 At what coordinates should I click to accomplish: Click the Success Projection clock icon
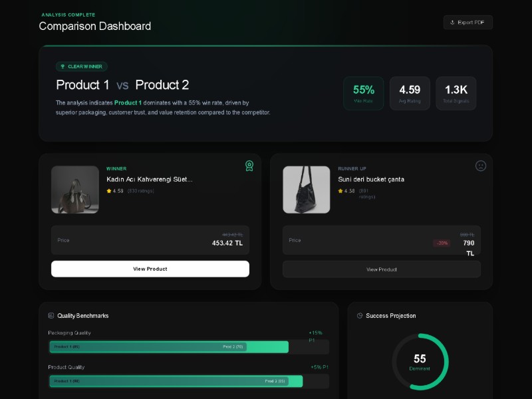click(x=360, y=316)
